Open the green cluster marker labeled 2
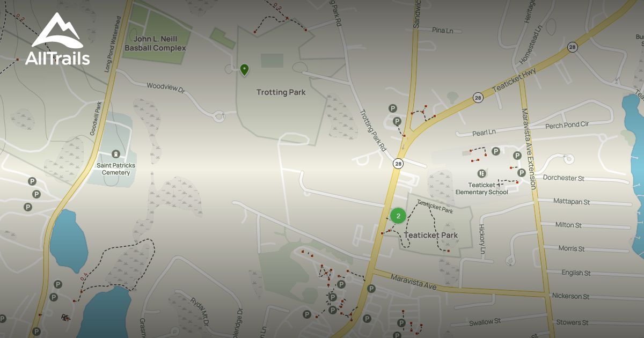This screenshot has height=338, width=644. (x=398, y=216)
